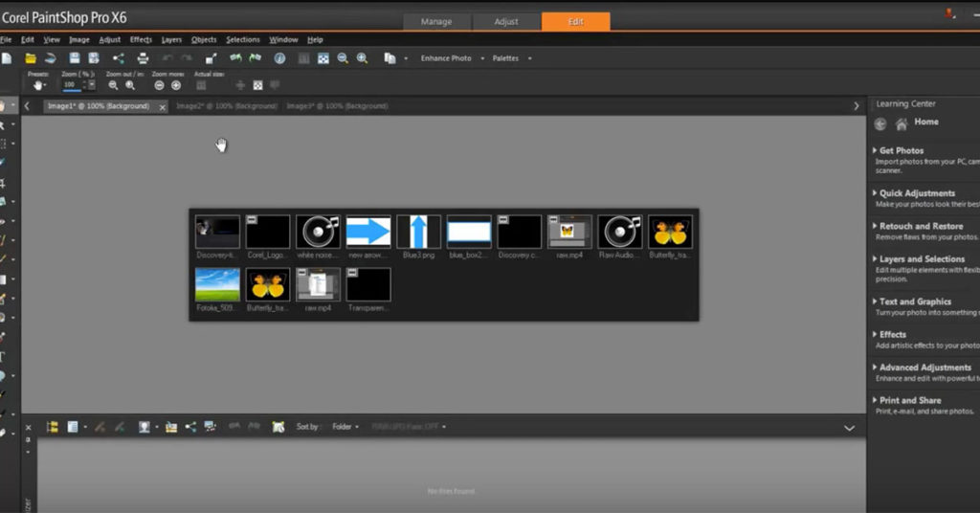Open the paste options dropdown arrow
This screenshot has width=980, height=513.
(406, 58)
